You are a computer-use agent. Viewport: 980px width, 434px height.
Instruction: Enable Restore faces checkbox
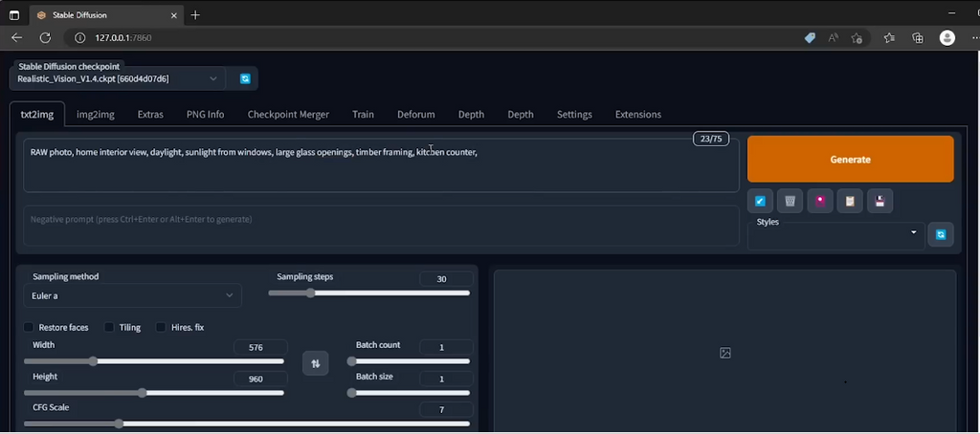click(29, 327)
